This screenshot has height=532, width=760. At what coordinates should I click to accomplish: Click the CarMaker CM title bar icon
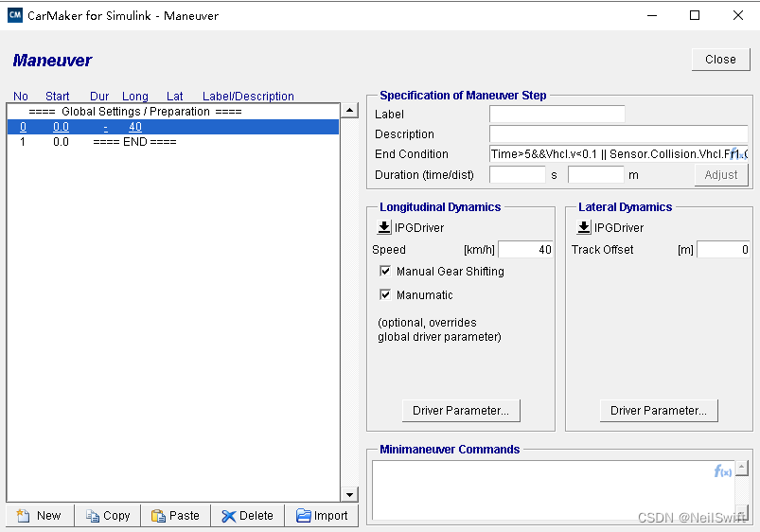[x=15, y=15]
